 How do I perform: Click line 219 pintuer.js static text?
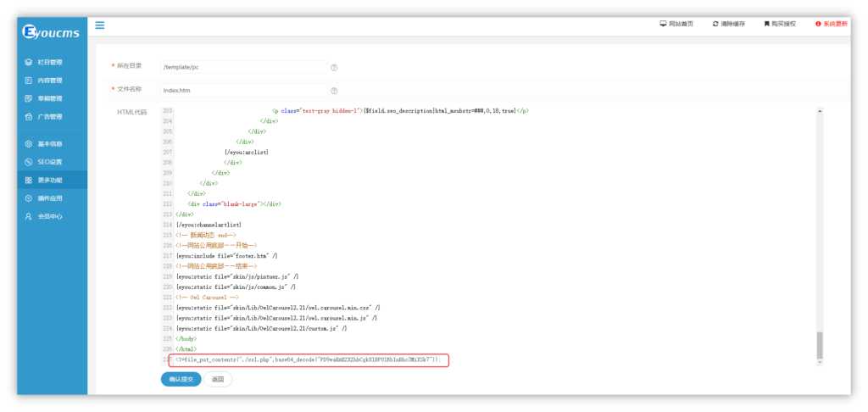pyautogui.click(x=237, y=276)
